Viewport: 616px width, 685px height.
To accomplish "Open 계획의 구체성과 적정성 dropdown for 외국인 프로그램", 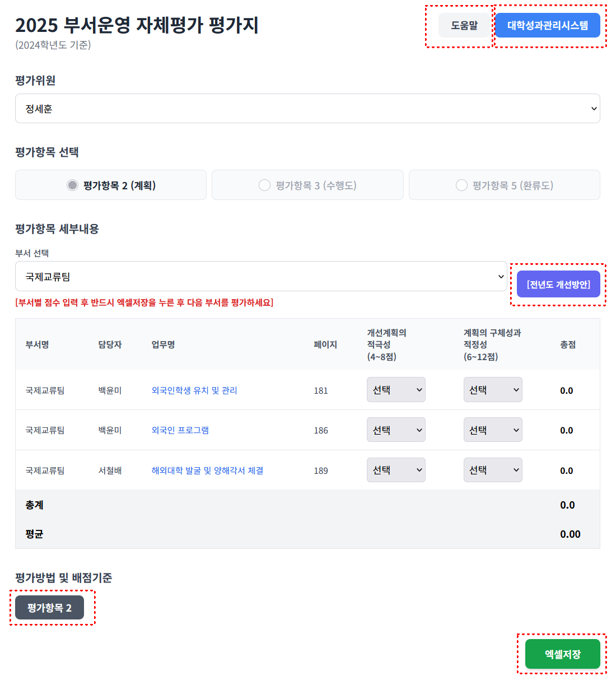I will point(493,430).
